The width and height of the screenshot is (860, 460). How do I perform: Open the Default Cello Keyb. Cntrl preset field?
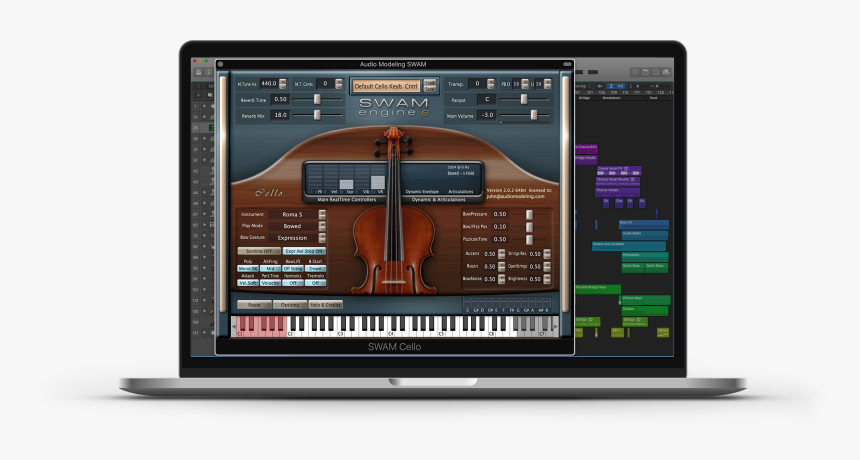(386, 86)
